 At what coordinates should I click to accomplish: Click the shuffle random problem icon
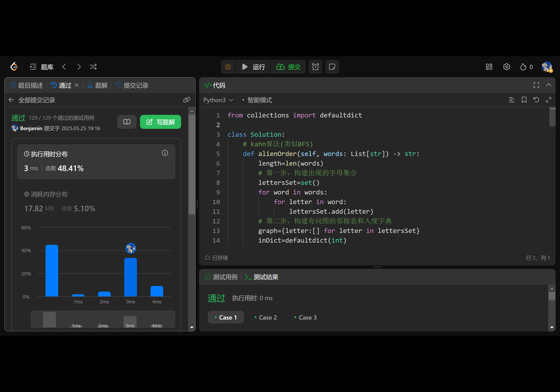93,67
